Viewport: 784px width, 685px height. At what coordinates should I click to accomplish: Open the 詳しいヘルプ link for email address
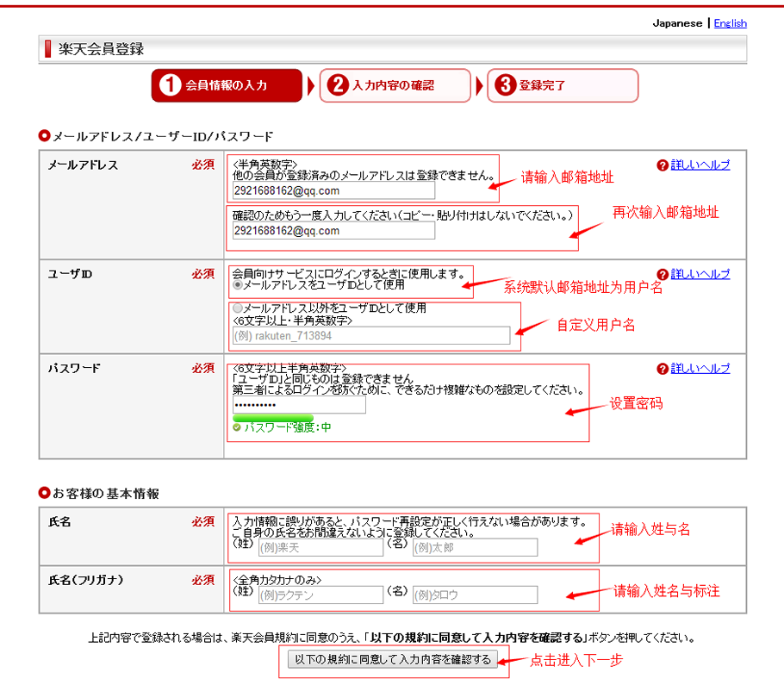[x=700, y=165]
